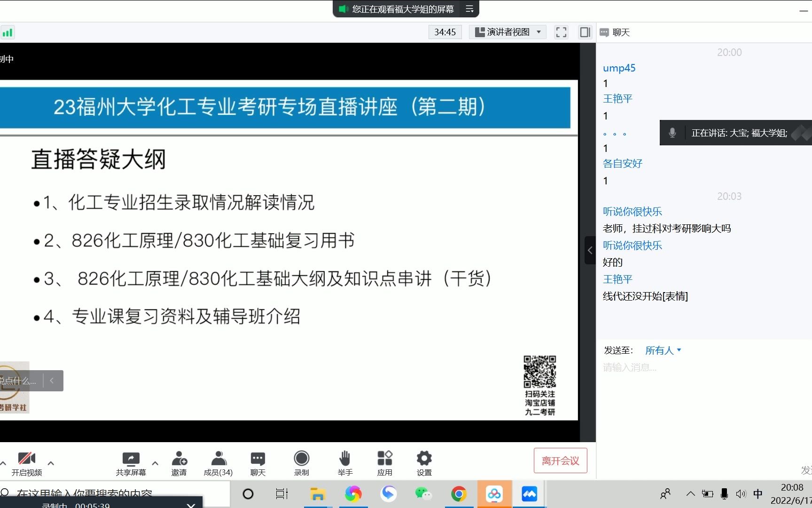
Task: Collapse the floating comment bar arrow
Action: point(52,381)
